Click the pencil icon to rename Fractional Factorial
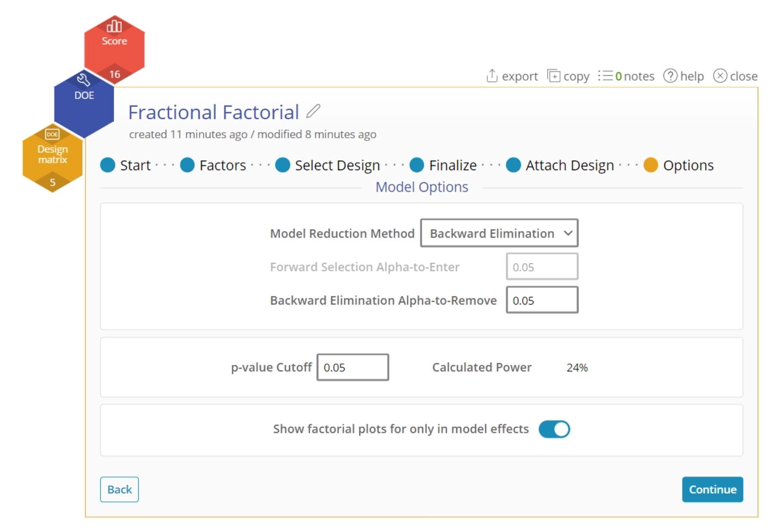This screenshot has width=772, height=532. tap(313, 111)
